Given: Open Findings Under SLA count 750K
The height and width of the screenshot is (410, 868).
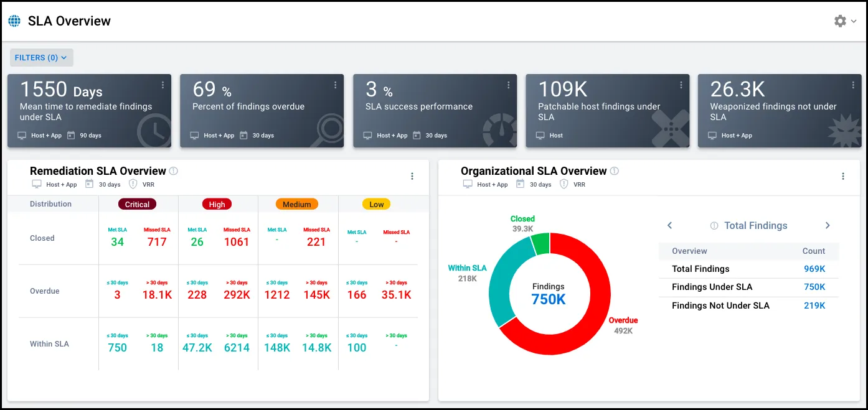Looking at the screenshot, I should click(x=814, y=287).
